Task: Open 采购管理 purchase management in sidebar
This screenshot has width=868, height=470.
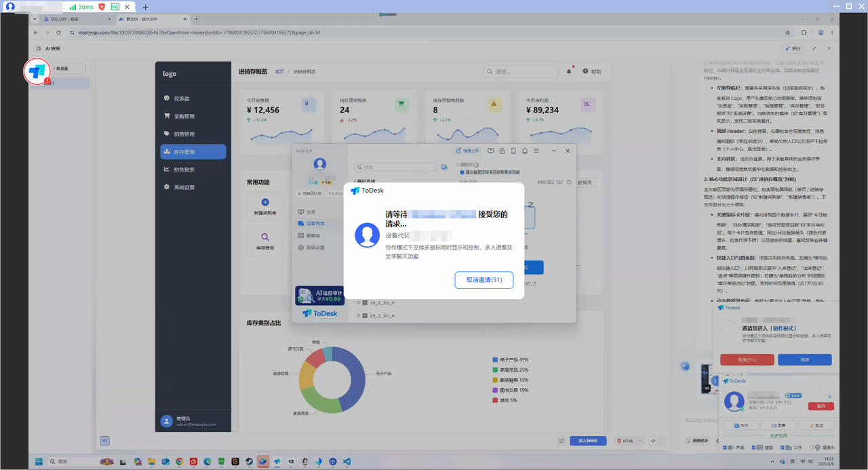Action: (x=193, y=116)
